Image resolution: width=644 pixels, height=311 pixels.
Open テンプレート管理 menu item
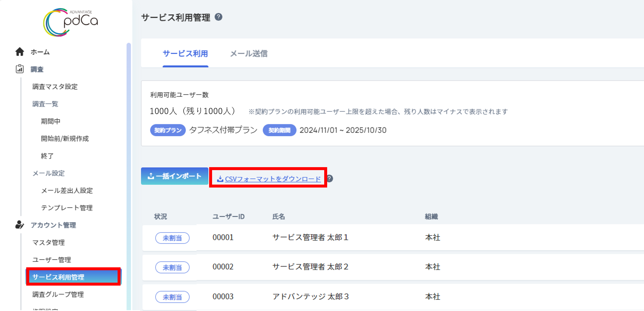coord(67,208)
